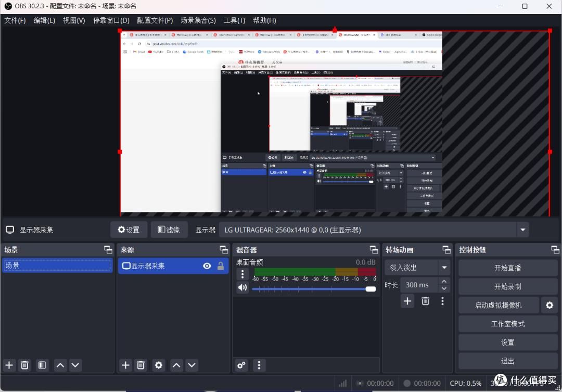The width and height of the screenshot is (562, 392).
Task: Pop out the 来源 dock panel
Action: pyautogui.click(x=224, y=249)
